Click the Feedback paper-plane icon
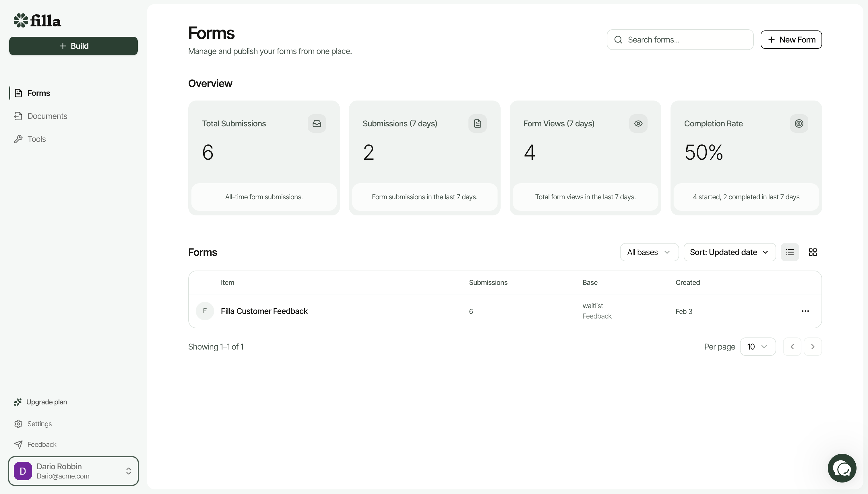The height and width of the screenshot is (494, 868). point(19,444)
